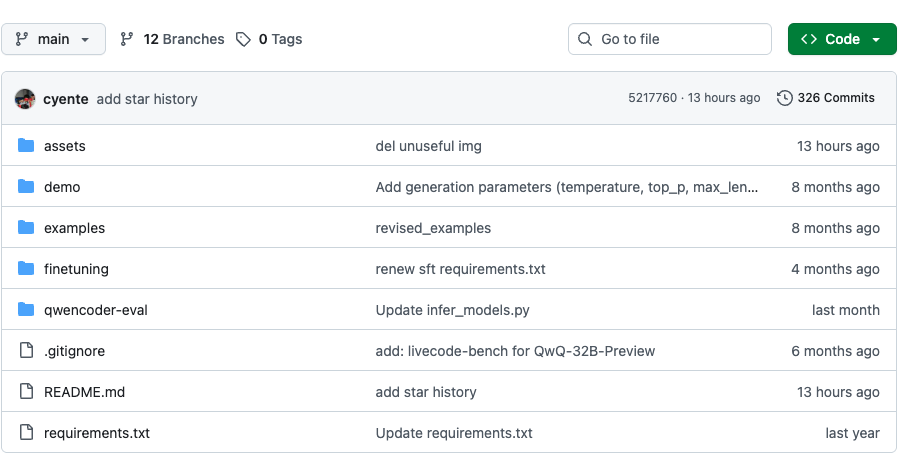Click the branch icon beside 12 Branches
Image resolution: width=900 pixels, height=460 pixels.
coord(127,39)
